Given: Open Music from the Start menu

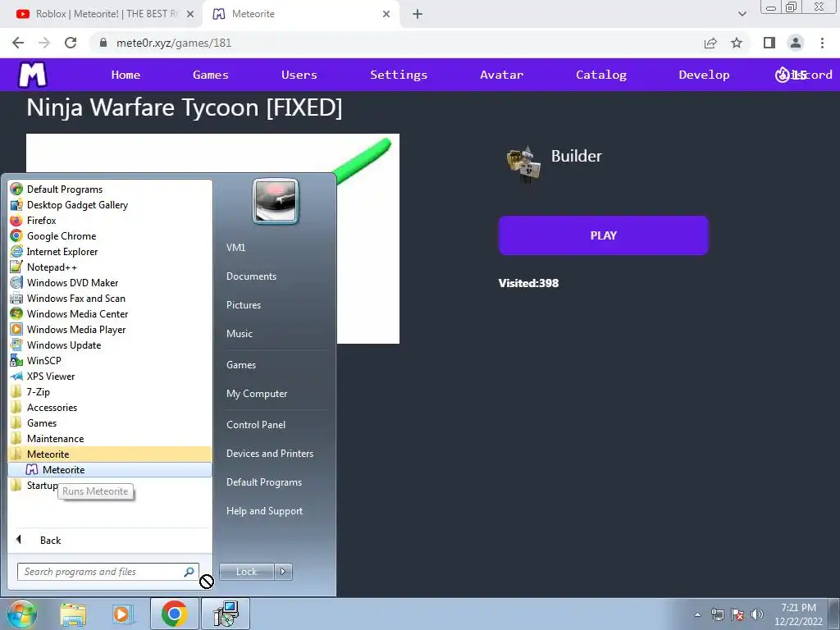Looking at the screenshot, I should click(239, 333).
